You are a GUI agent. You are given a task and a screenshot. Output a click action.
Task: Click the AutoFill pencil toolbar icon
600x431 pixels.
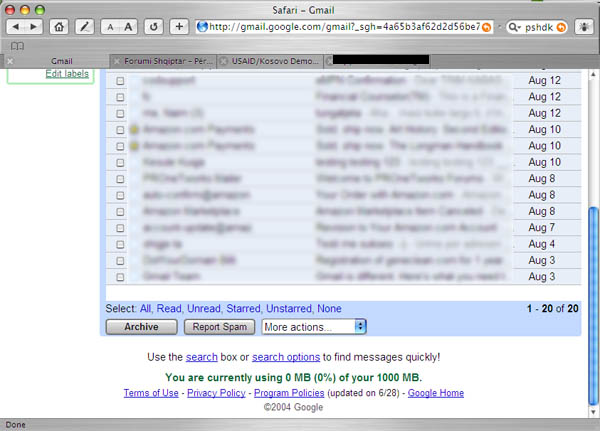click(x=85, y=27)
